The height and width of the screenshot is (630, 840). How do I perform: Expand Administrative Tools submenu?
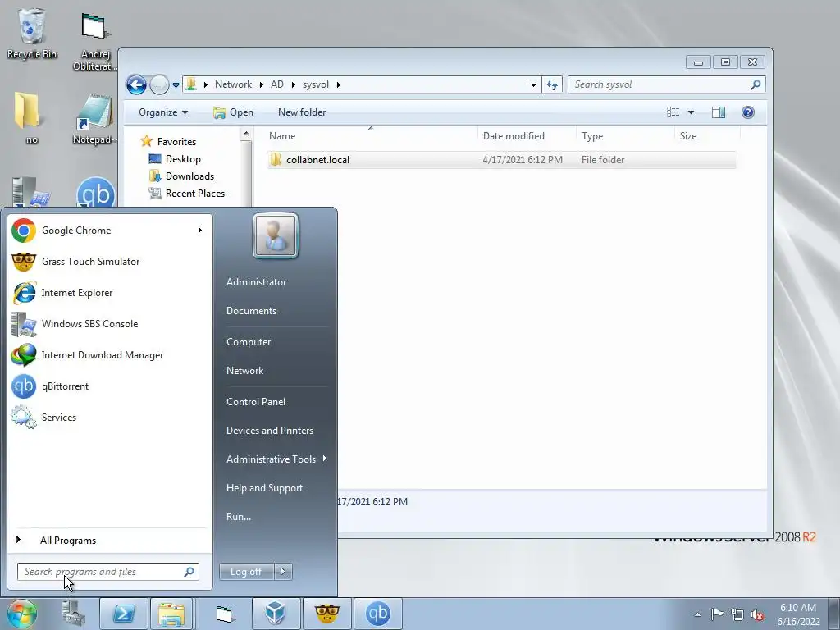(276, 459)
